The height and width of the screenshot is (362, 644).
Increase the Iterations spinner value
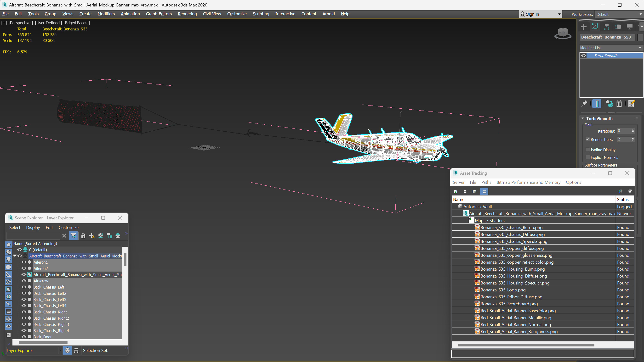point(633,130)
